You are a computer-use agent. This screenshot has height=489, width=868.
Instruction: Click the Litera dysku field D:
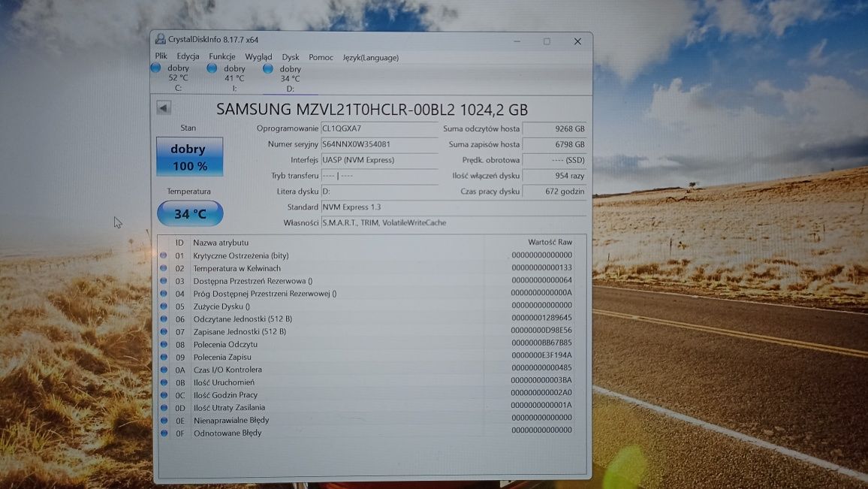tap(379, 191)
